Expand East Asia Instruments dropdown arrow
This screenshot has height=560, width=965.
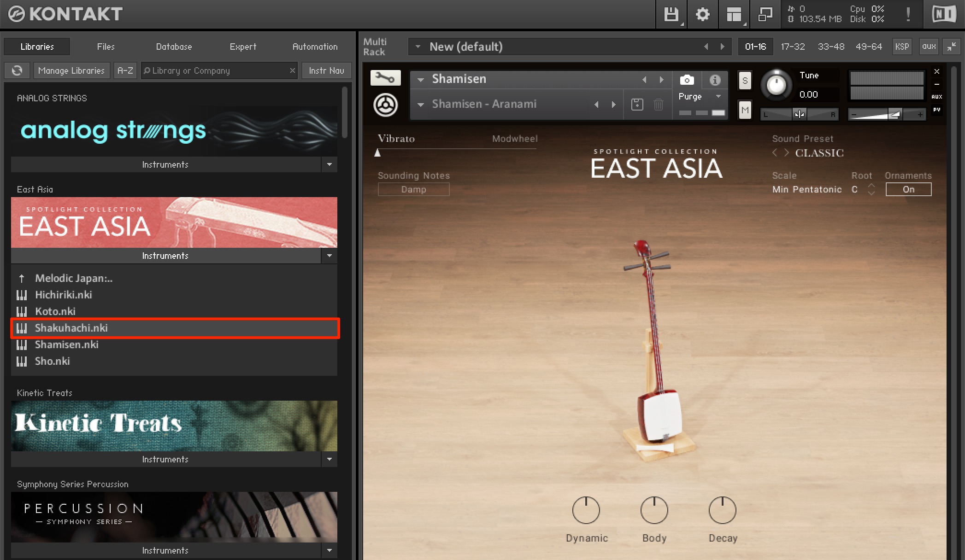pyautogui.click(x=329, y=256)
